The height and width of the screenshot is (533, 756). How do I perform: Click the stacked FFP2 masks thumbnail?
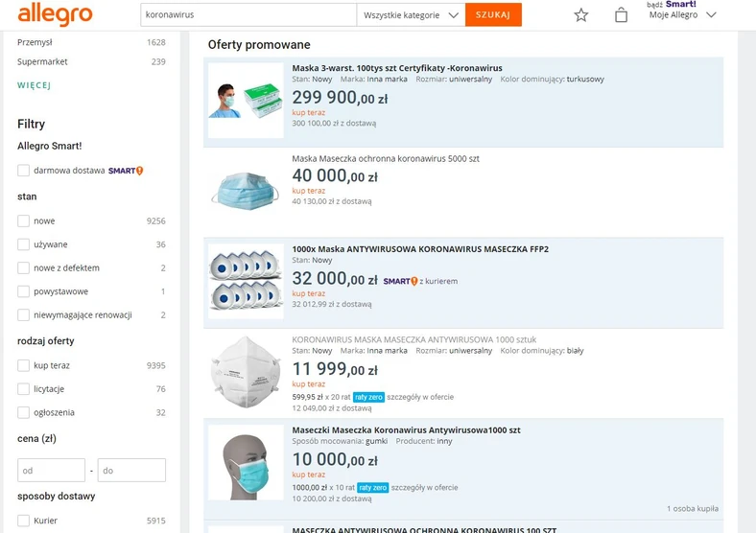click(x=246, y=282)
